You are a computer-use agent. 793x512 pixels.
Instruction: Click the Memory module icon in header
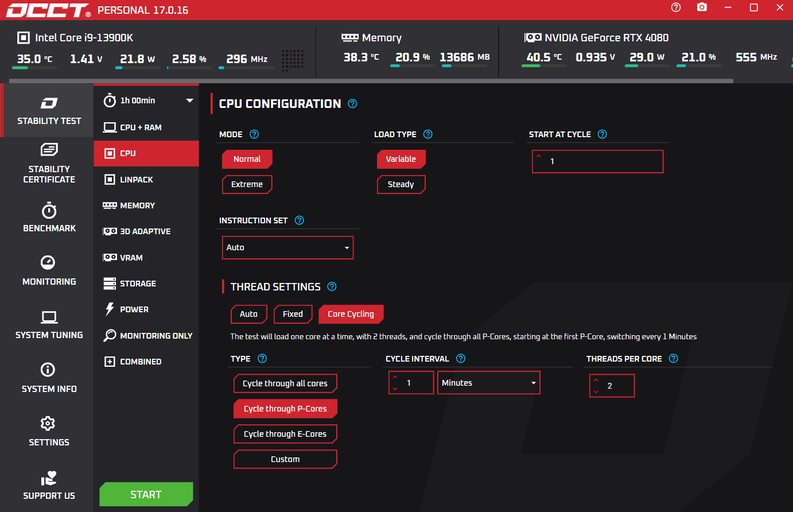pyautogui.click(x=349, y=38)
